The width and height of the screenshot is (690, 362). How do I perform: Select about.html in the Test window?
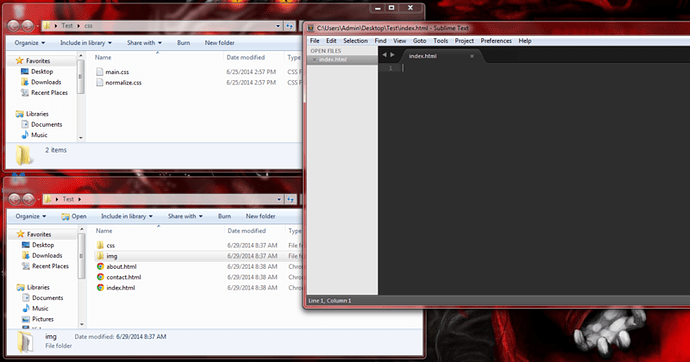point(121,267)
